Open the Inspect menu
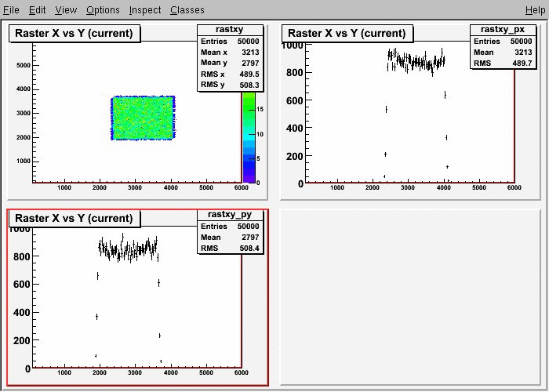Viewport: 549px width, 392px height. [145, 10]
